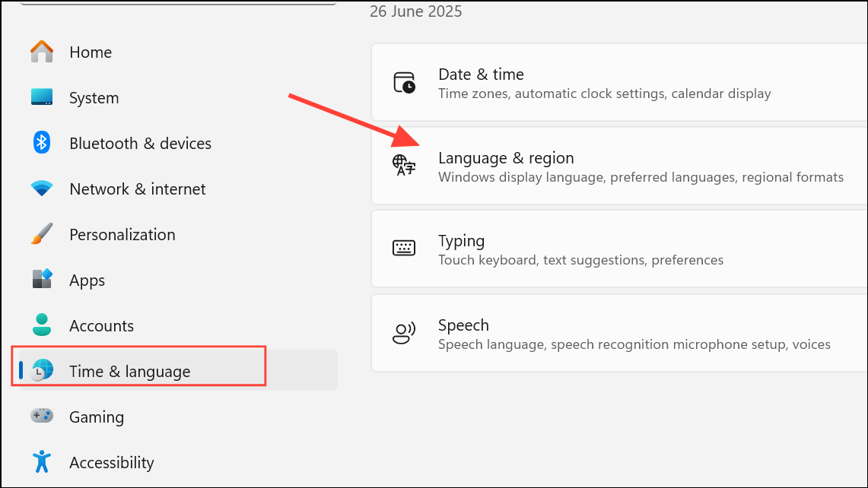Click the Speech voice icon
This screenshot has width=868, height=488.
(404, 333)
